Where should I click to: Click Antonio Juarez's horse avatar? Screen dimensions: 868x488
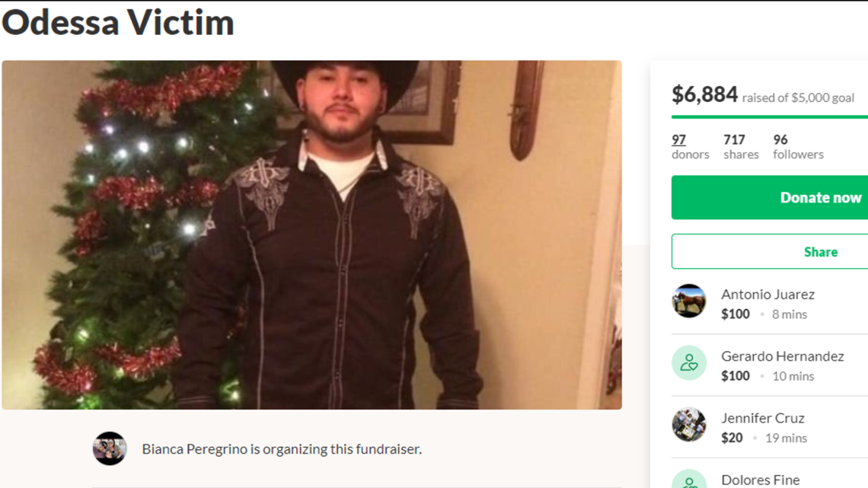pos(688,301)
